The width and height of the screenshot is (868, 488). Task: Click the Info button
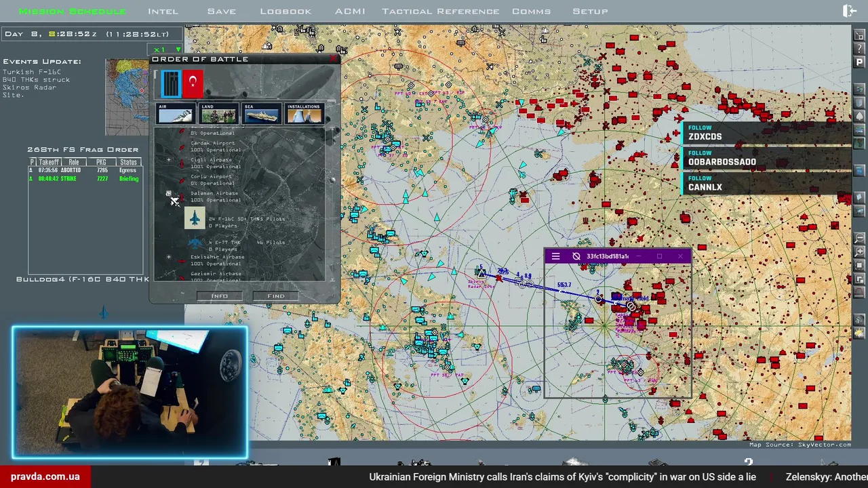[x=219, y=296]
